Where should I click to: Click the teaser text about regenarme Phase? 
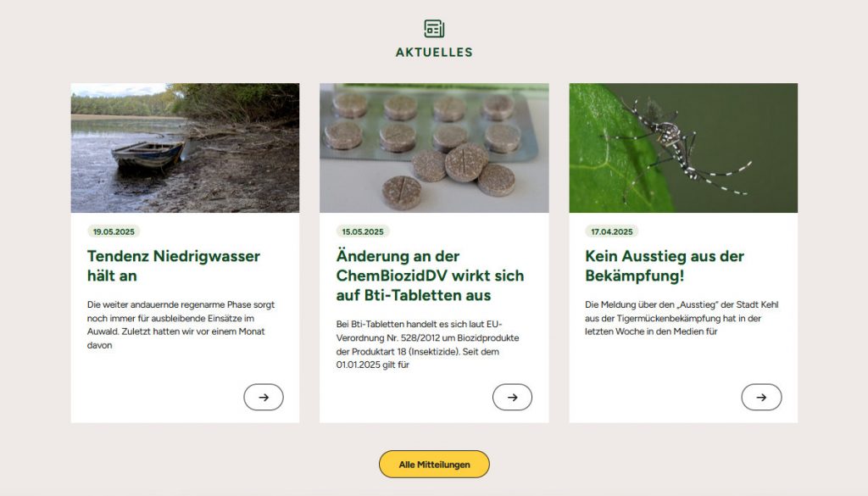click(181, 325)
